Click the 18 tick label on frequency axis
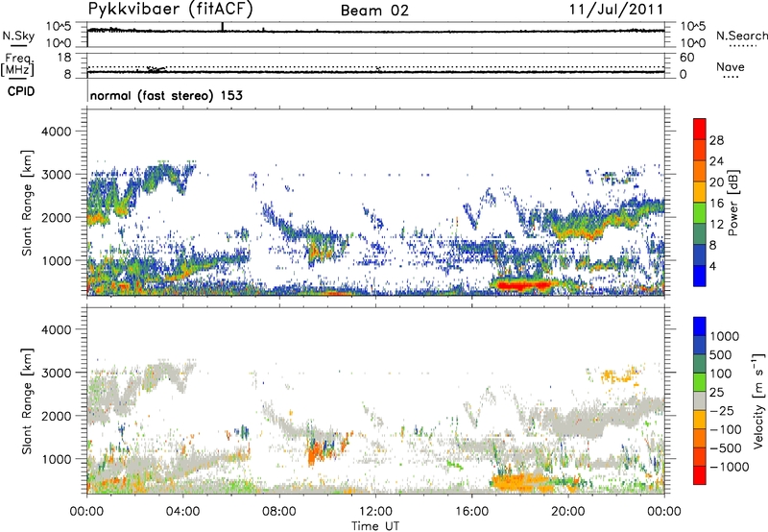768x532 pixels. click(x=64, y=58)
